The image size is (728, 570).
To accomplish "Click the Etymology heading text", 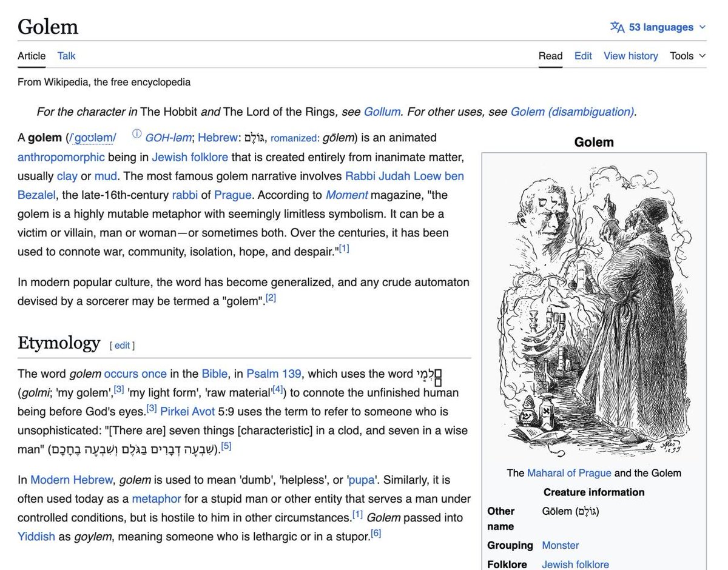I will 59,343.
